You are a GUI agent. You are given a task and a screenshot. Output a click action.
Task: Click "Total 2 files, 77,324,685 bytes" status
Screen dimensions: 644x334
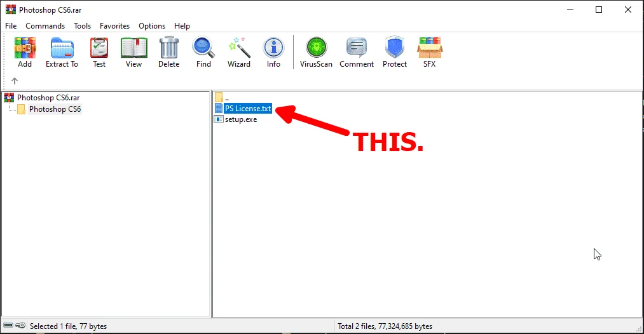click(x=385, y=326)
